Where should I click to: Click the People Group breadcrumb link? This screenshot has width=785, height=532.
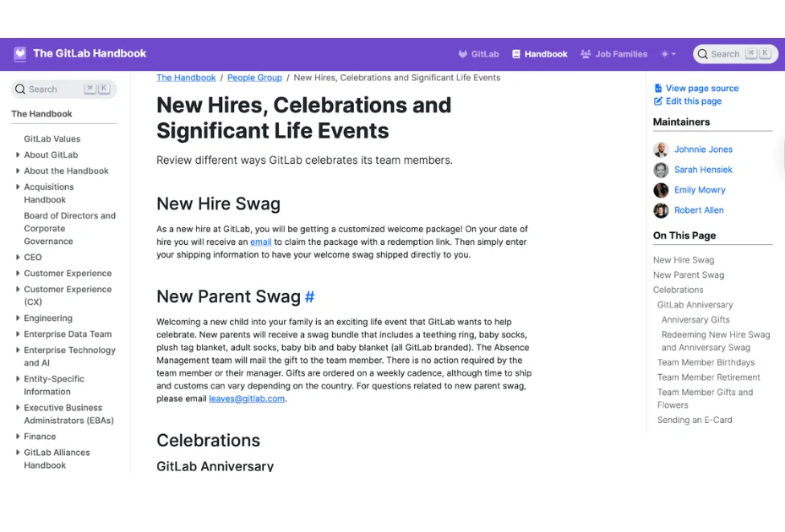click(x=255, y=78)
